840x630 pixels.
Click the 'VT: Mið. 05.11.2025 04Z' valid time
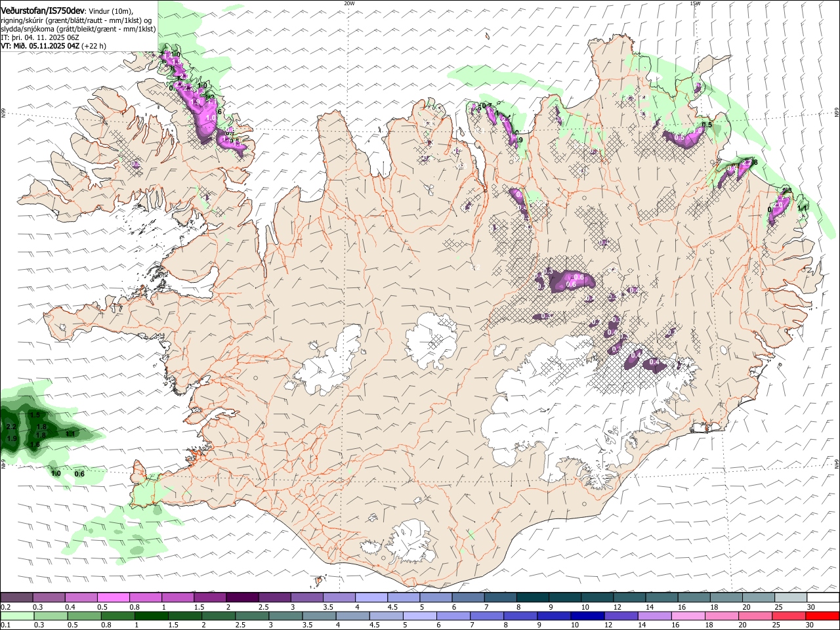pyautogui.click(x=40, y=46)
